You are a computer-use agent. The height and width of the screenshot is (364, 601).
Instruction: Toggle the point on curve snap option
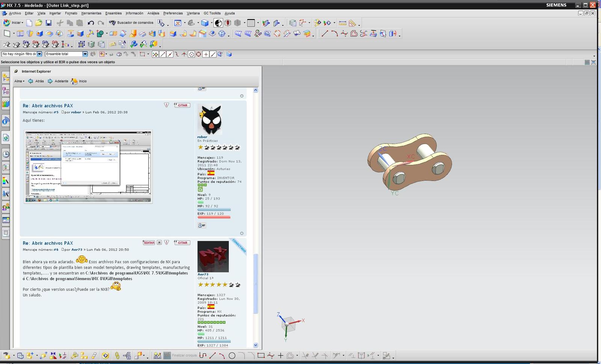tap(213, 54)
